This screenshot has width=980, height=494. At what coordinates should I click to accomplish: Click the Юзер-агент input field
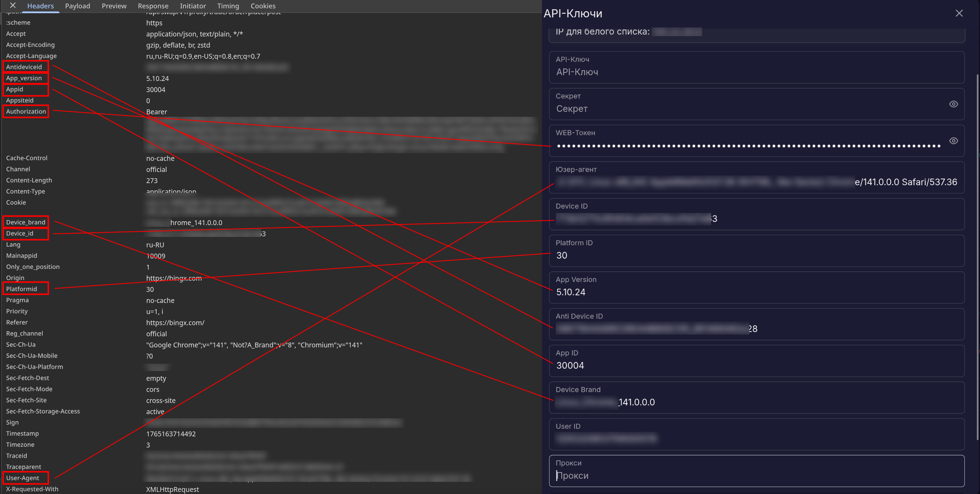[756, 178]
